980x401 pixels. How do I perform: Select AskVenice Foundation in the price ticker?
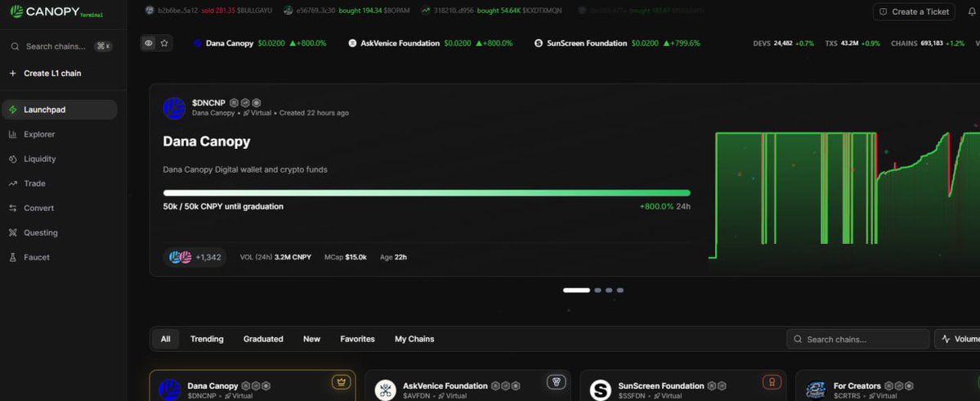tap(431, 43)
